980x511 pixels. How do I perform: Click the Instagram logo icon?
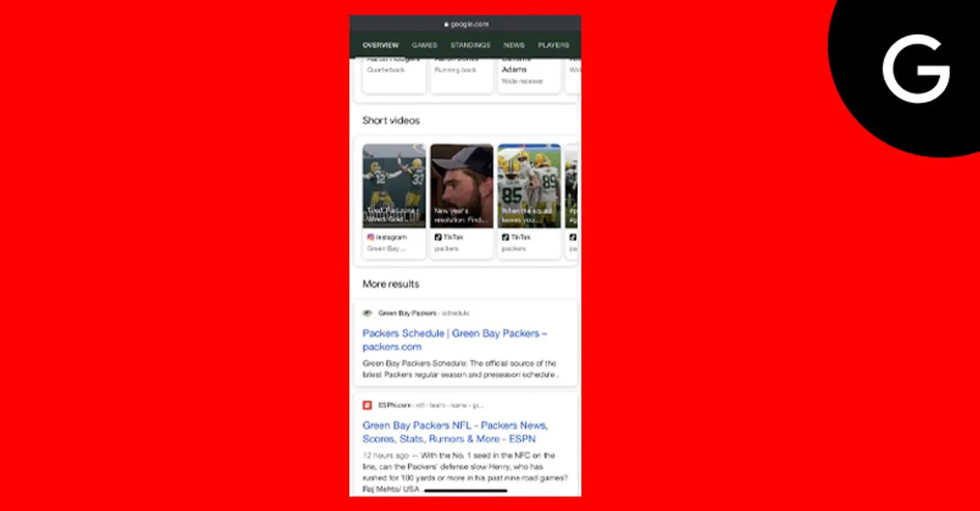click(371, 237)
